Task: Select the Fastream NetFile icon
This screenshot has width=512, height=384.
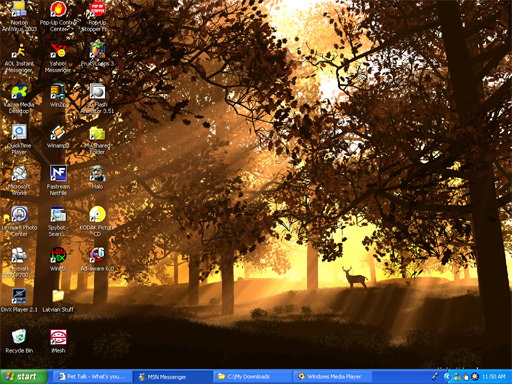Action: (58, 173)
